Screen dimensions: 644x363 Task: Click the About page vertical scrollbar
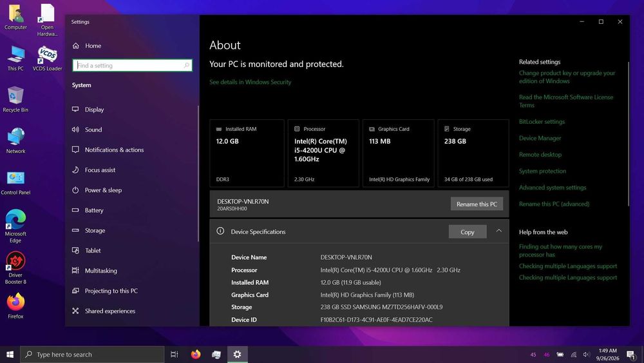(629, 134)
